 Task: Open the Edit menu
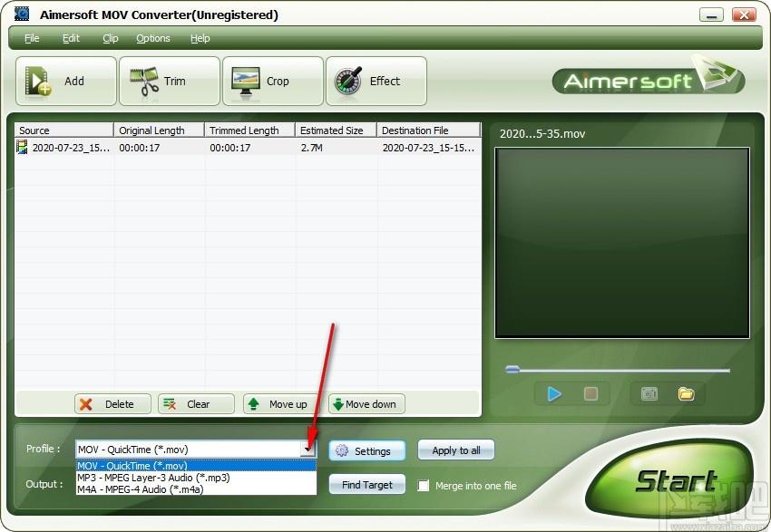(x=71, y=38)
